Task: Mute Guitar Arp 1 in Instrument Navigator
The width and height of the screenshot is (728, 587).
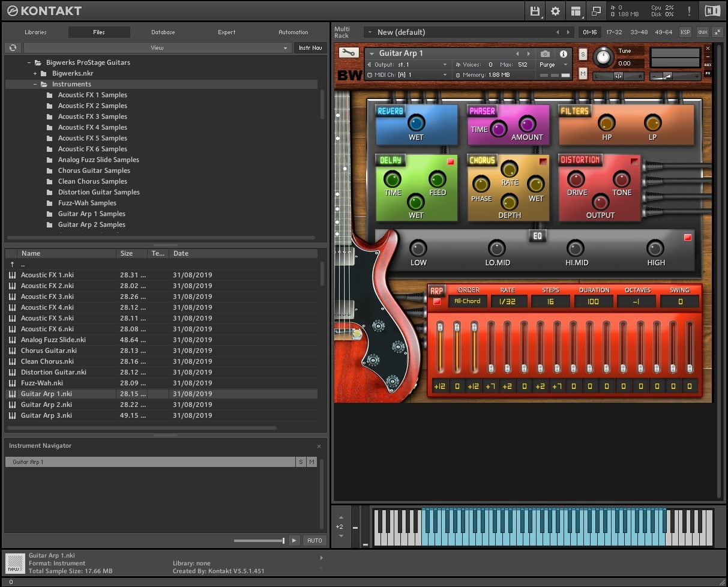Action: (311, 462)
